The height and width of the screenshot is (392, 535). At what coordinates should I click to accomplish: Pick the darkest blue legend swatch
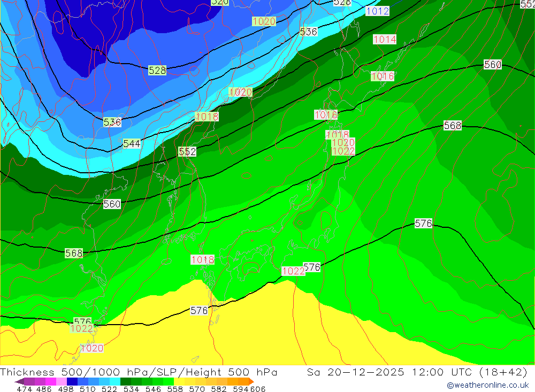(72, 381)
